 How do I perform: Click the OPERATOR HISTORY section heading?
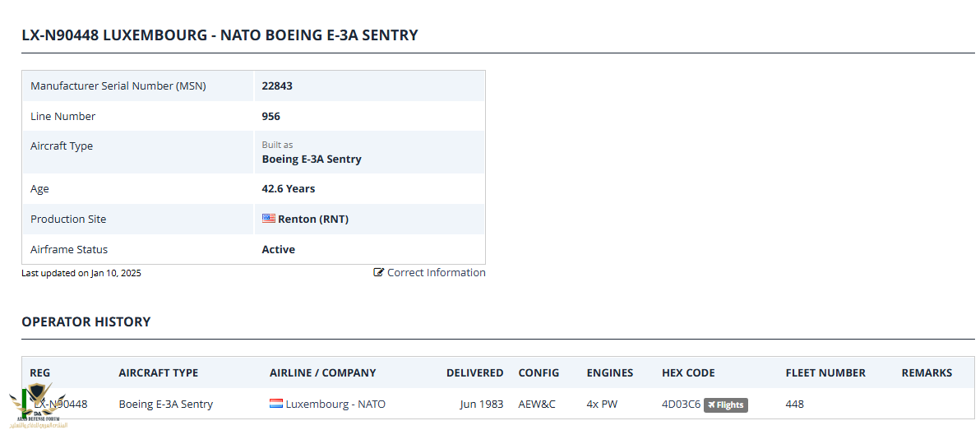click(x=86, y=321)
